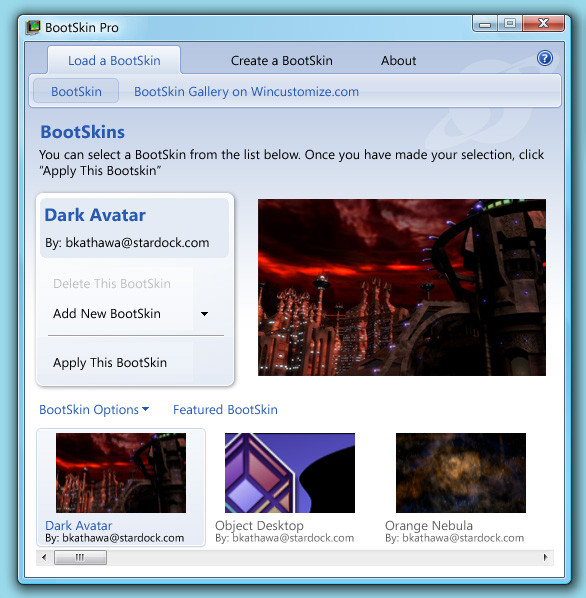Minimize the BootSkin Pro window

(485, 24)
